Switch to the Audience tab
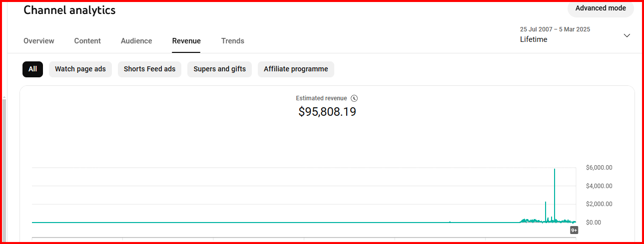This screenshot has width=644, height=244. pyautogui.click(x=136, y=41)
